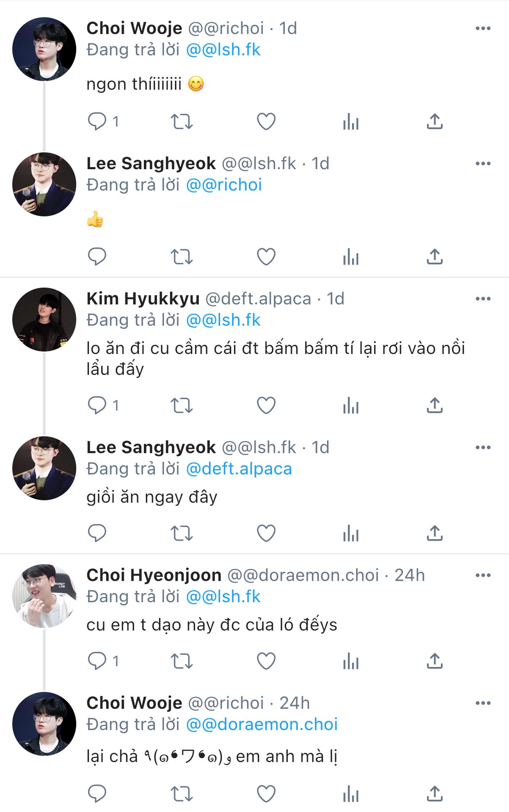View analytics for Kim Hyukkyu's tweet
The width and height of the screenshot is (509, 812).
click(x=351, y=406)
